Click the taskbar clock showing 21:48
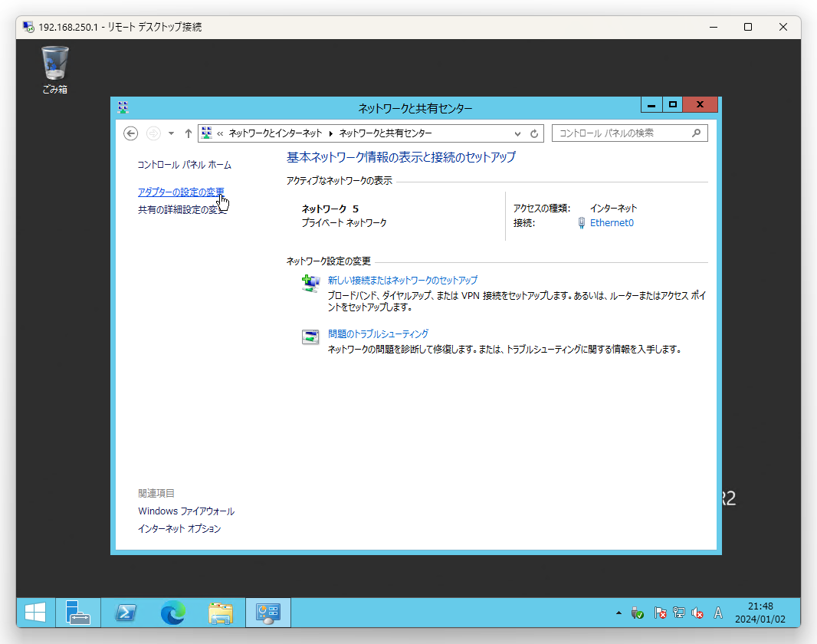817x644 pixels. point(760,613)
